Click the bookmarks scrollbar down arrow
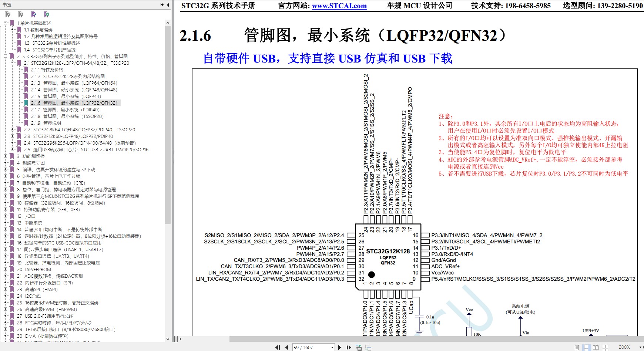This screenshot has height=351, width=644. tap(168, 339)
